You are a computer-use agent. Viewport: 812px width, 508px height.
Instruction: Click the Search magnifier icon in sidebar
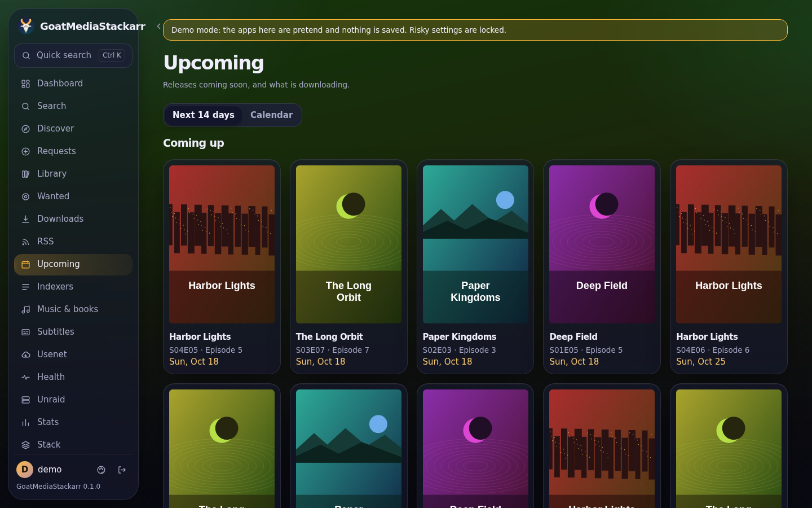[25, 106]
